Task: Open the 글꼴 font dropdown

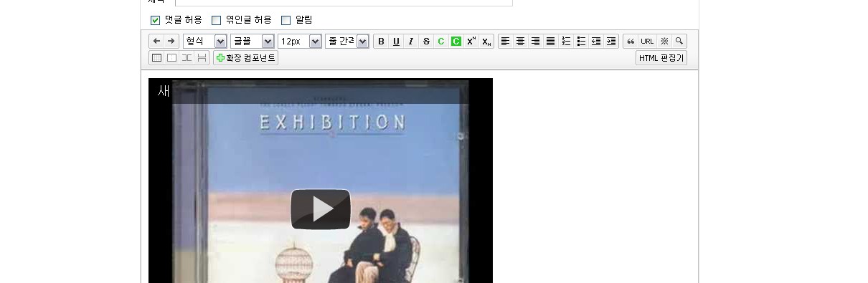Action: coord(253,42)
